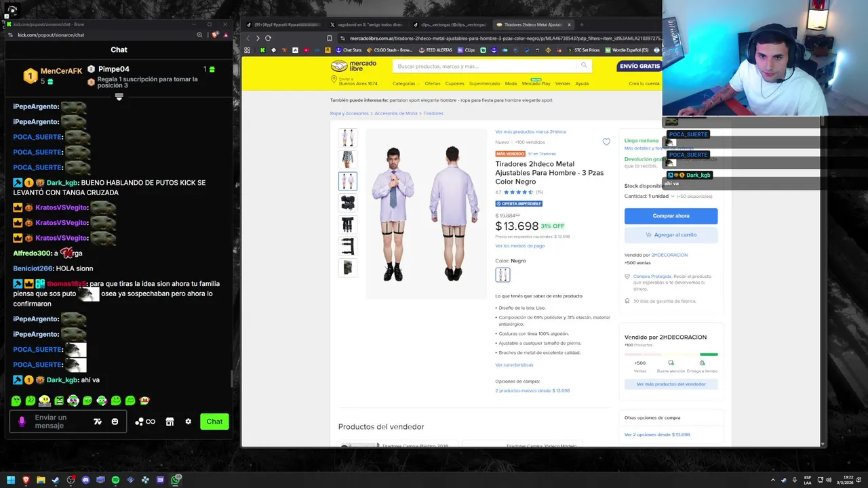868x488 pixels.
Task: Open Ver 2 opciones desde $13.698 link
Action: (657, 434)
